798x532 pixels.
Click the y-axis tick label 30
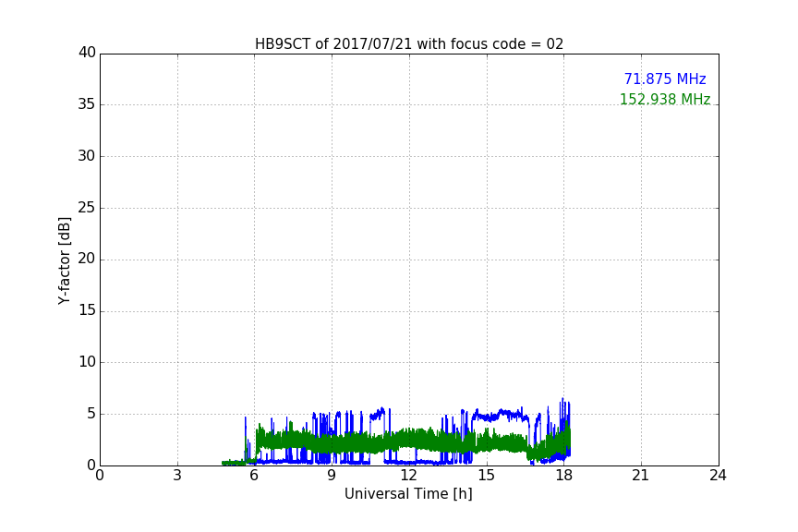[87, 156]
